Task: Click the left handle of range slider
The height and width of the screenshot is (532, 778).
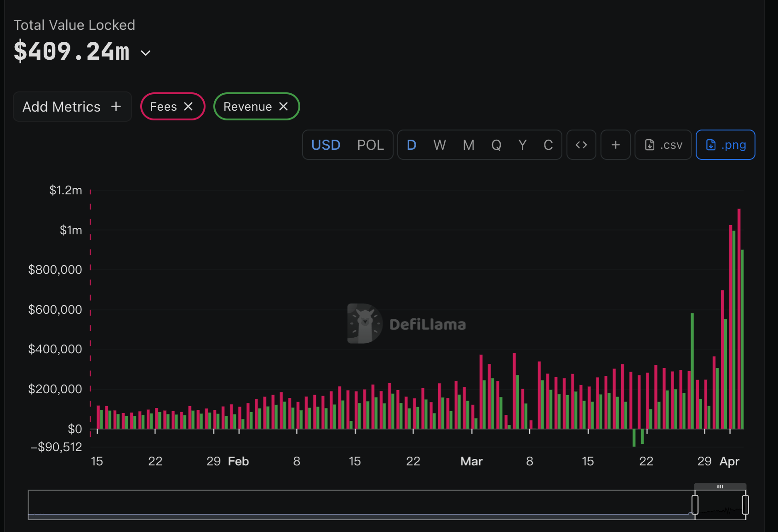Action: 695,504
